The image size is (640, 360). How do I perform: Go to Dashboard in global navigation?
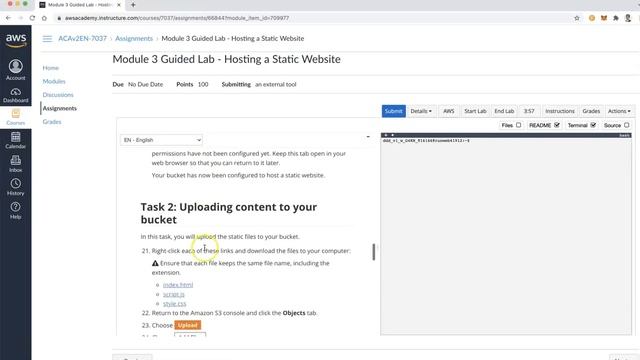(16, 95)
